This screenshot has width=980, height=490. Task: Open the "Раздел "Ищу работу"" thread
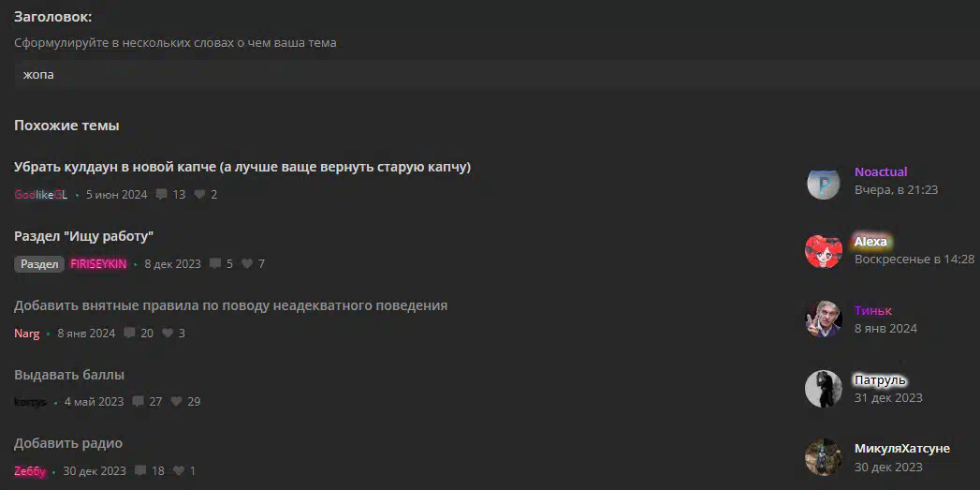coord(83,236)
